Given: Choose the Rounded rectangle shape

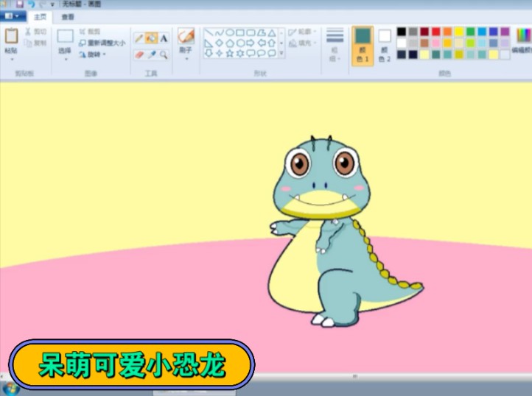Looking at the screenshot, I should [251, 32].
